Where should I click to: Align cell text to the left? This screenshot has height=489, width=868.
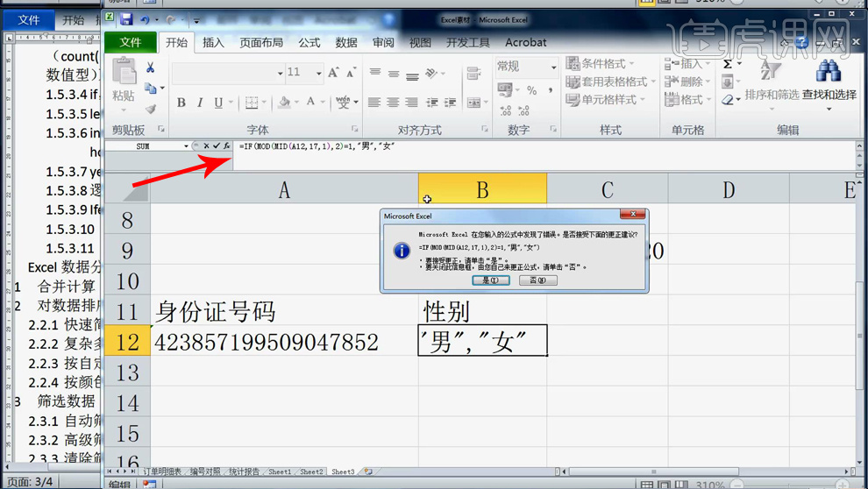(x=374, y=103)
